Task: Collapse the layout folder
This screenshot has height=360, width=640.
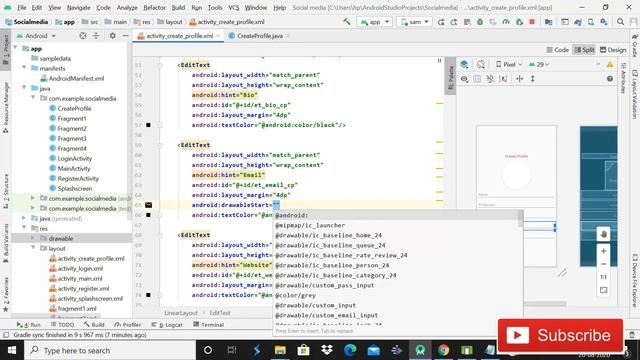Action: point(33,248)
